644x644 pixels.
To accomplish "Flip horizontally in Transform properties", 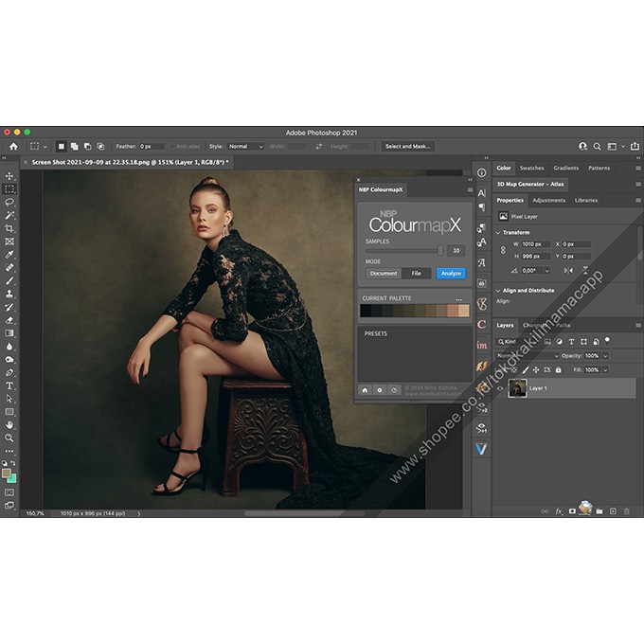I will coord(568,270).
